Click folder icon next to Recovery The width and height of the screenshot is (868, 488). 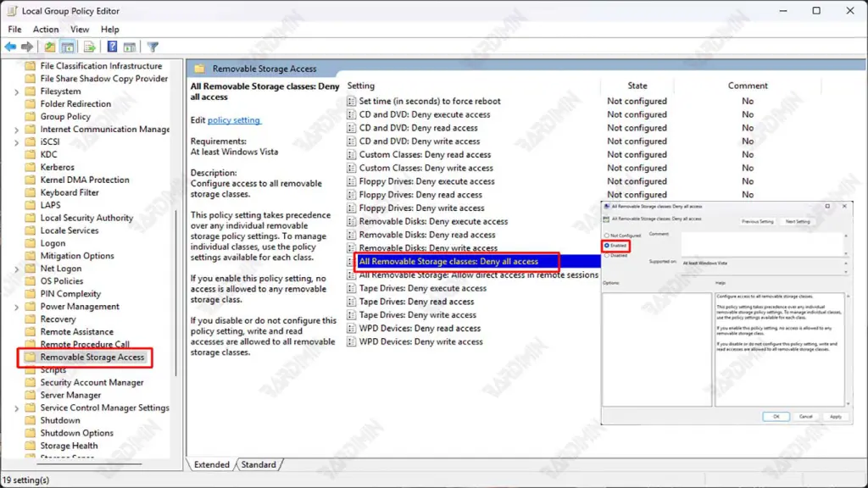click(x=31, y=319)
